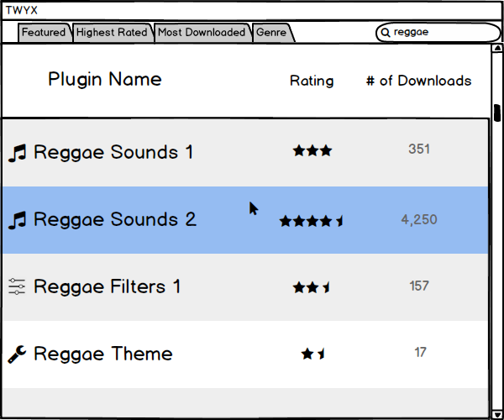The image size is (504, 420).
Task: Click the star rating of Reggae Sounds 2
Action: (x=312, y=221)
